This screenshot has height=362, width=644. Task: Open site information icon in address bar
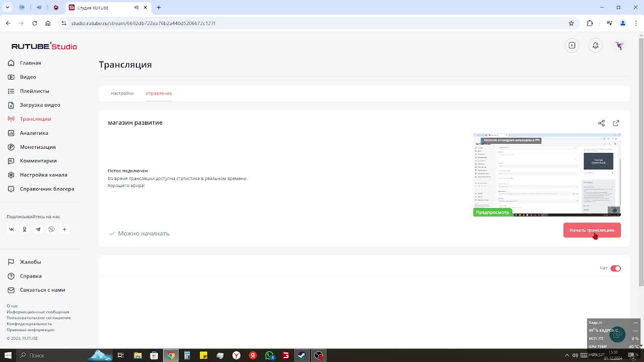click(64, 23)
